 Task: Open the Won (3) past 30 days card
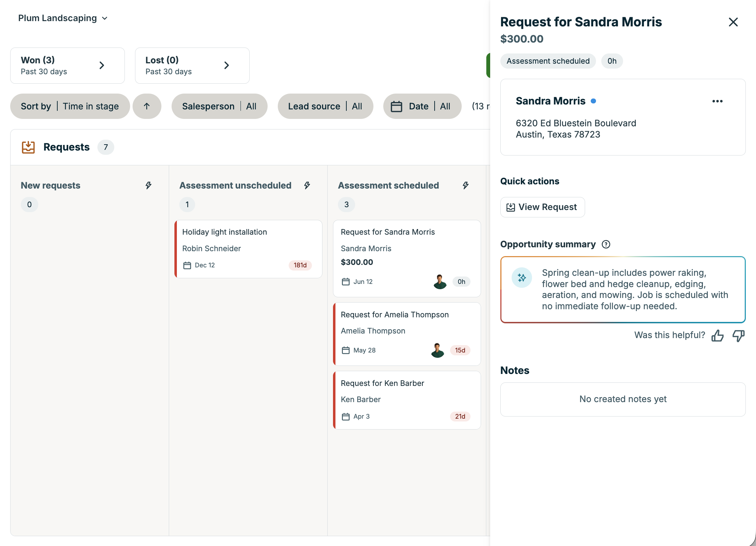click(x=68, y=66)
